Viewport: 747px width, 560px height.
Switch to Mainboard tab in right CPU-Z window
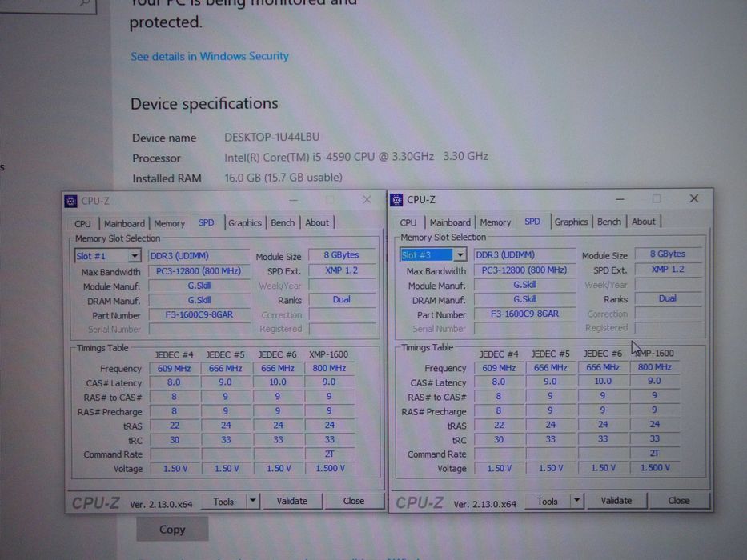click(450, 222)
